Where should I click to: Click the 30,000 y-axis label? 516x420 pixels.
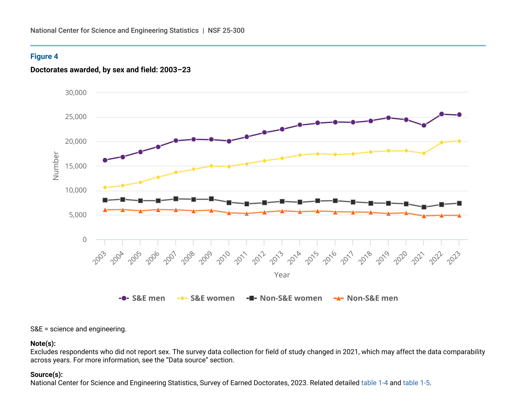76,92
